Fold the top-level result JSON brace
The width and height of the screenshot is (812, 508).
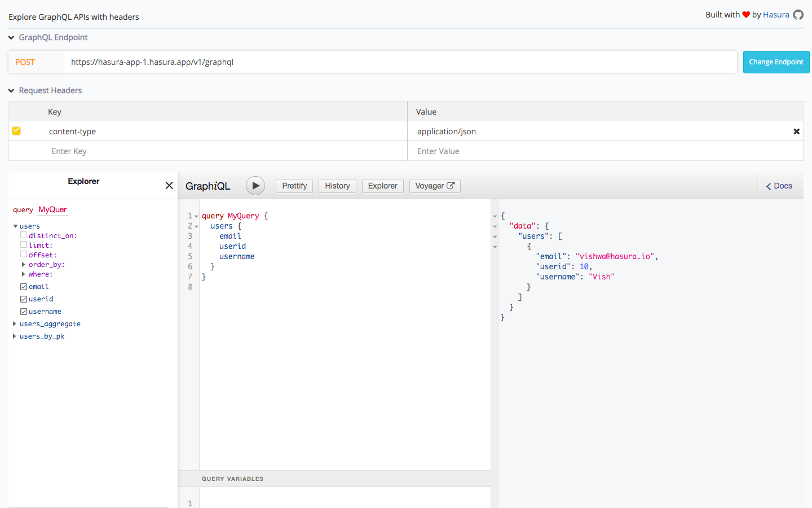495,216
